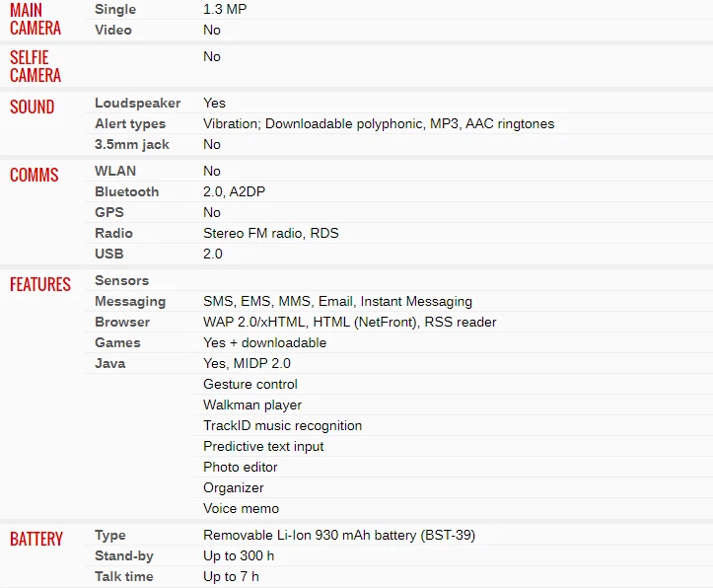Screen dimensions: 713x588
Task: Select the Messaging spec label
Action: pyautogui.click(x=130, y=301)
